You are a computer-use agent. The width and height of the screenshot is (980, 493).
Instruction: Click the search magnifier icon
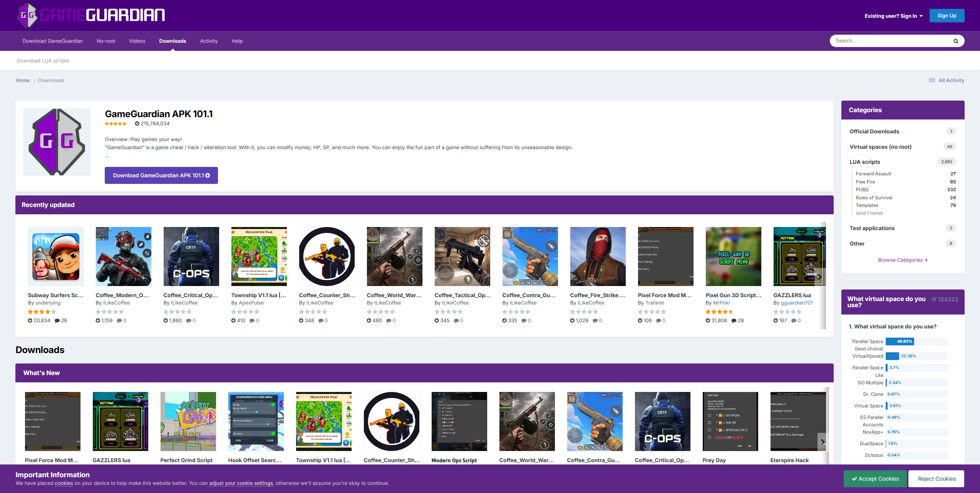click(955, 41)
